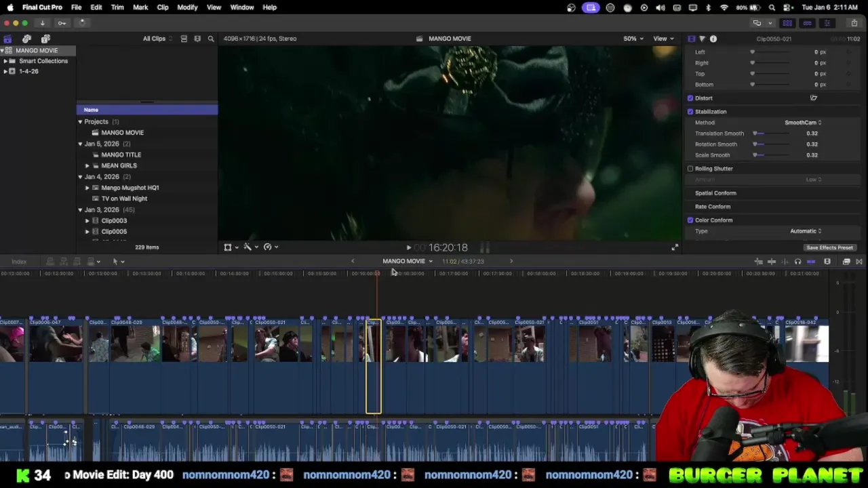The height and width of the screenshot is (488, 868).
Task: Open the Transform tool dropdown in viewer
Action: [x=231, y=247]
